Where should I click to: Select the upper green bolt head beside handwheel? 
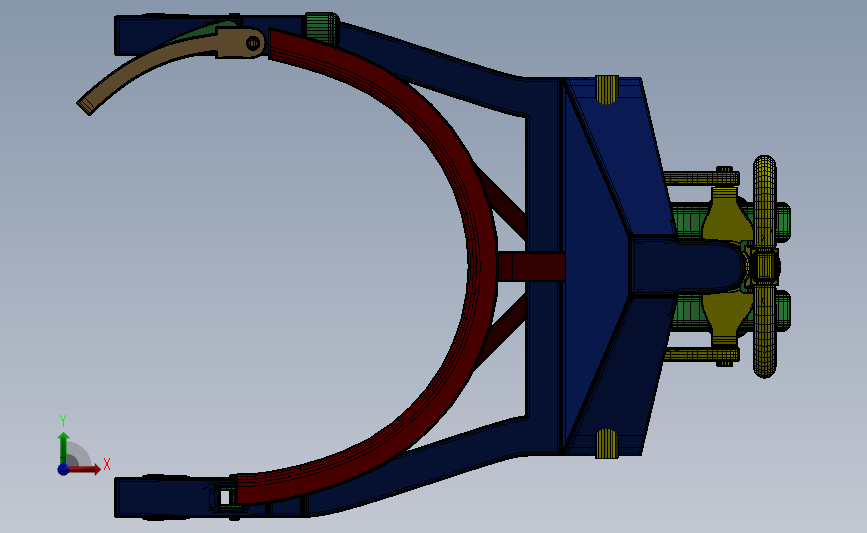[x=784, y=221]
